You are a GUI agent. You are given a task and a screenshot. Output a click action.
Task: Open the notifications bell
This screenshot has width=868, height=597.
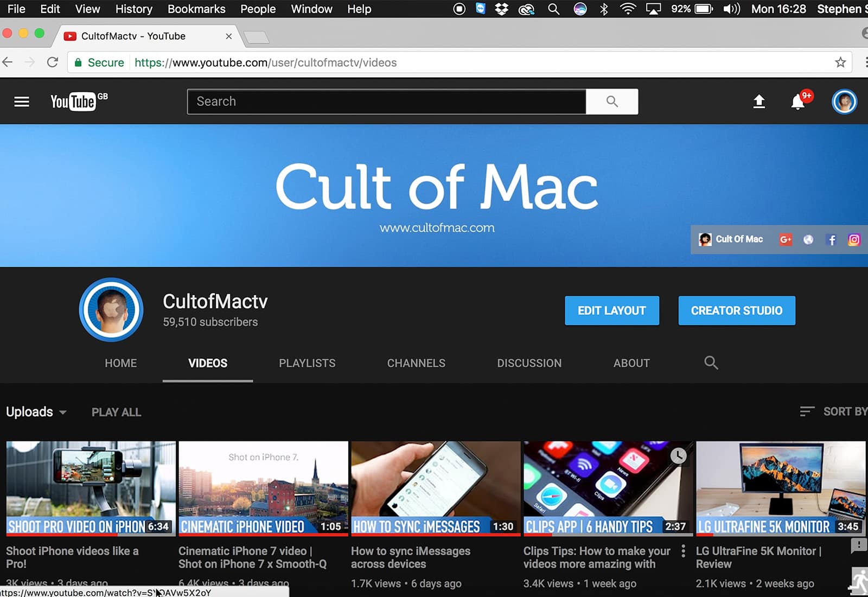pos(797,101)
